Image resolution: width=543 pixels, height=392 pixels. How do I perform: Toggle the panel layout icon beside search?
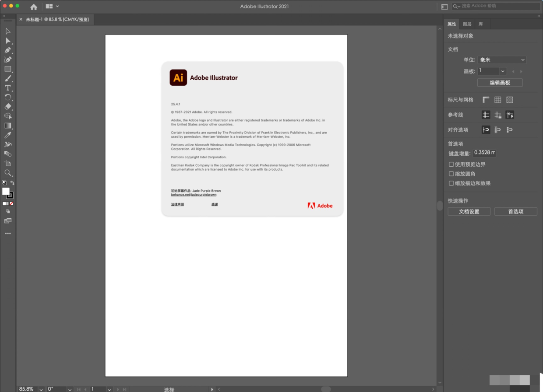click(444, 7)
